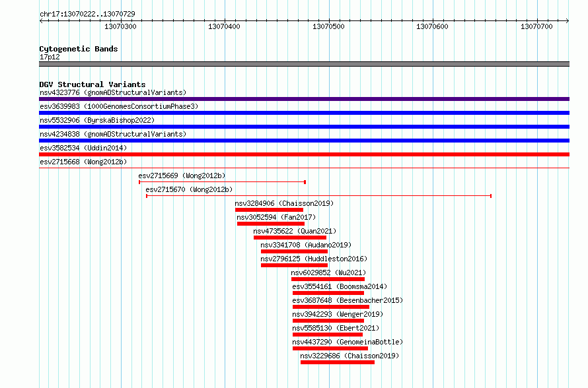Click the nsv4234838 gnomADStructuralVariants label

113,134
